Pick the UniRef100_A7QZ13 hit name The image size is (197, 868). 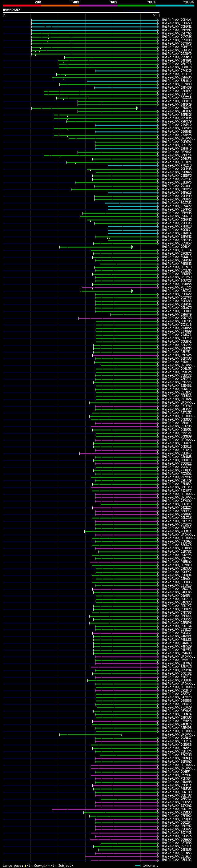(176, 165)
